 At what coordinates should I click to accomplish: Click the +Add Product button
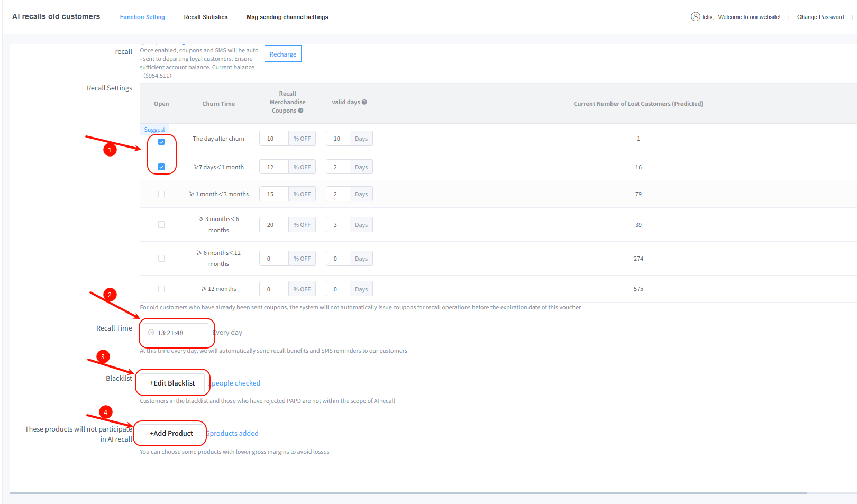(x=171, y=433)
